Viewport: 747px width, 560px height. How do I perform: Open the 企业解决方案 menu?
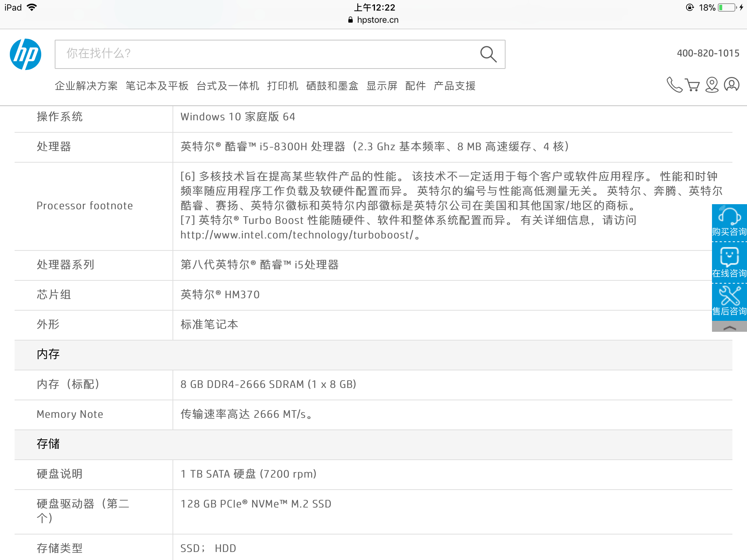click(x=86, y=86)
